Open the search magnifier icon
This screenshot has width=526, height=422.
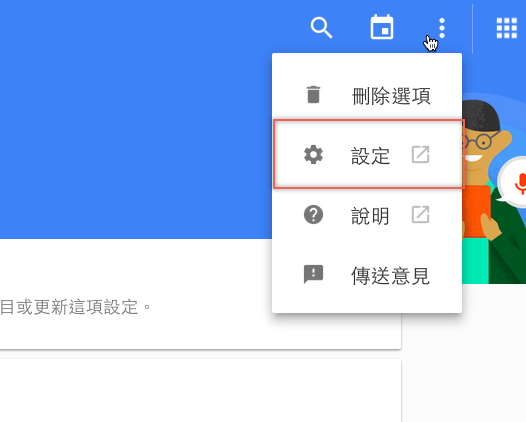pyautogui.click(x=321, y=28)
